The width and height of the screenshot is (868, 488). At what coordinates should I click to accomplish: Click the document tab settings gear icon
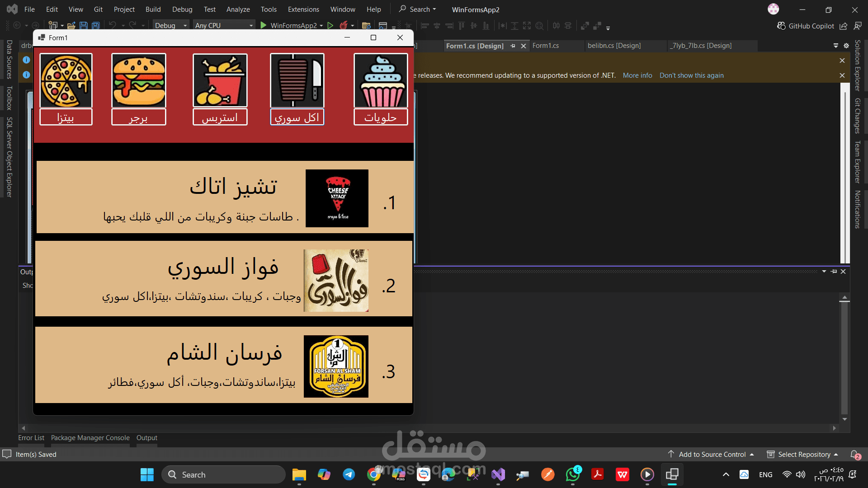(846, 46)
